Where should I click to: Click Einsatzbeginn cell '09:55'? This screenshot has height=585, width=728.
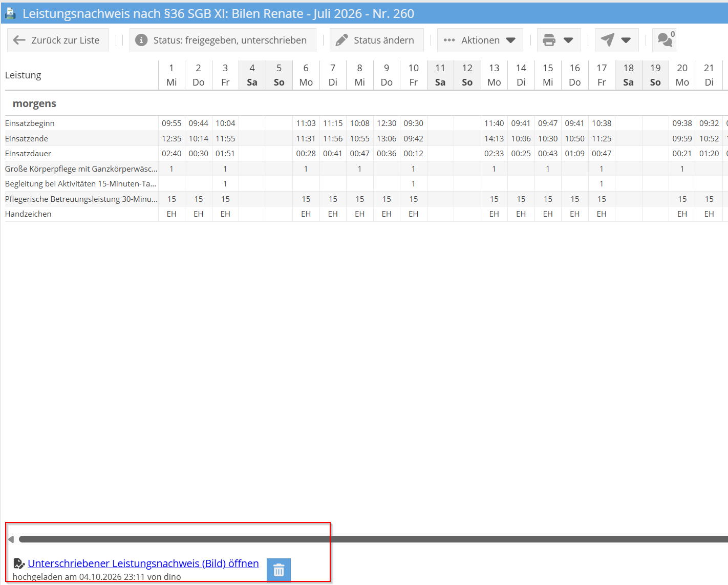coord(172,123)
